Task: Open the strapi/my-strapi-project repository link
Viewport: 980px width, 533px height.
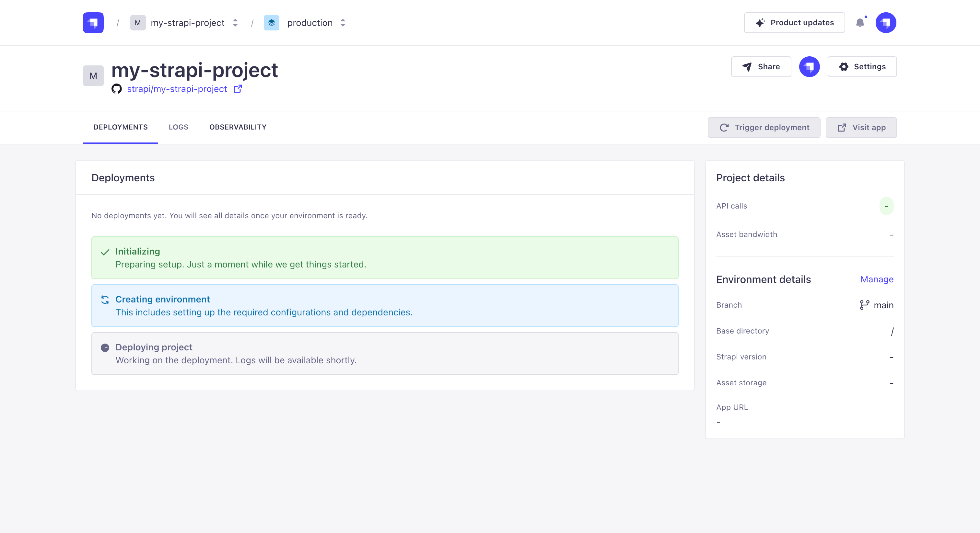Action: pos(177,89)
